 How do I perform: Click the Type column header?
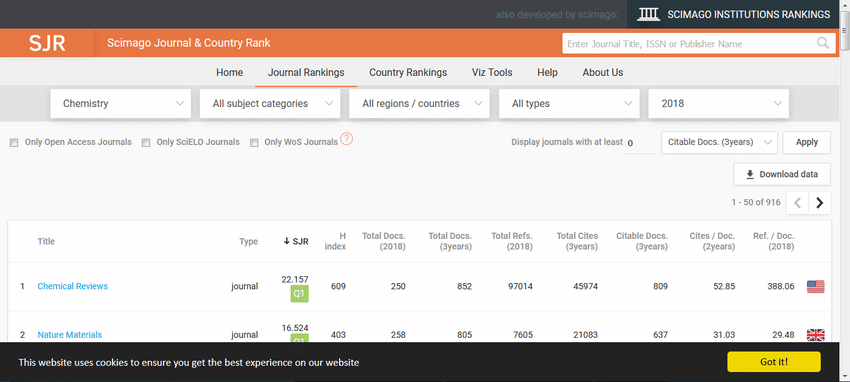[x=248, y=242]
